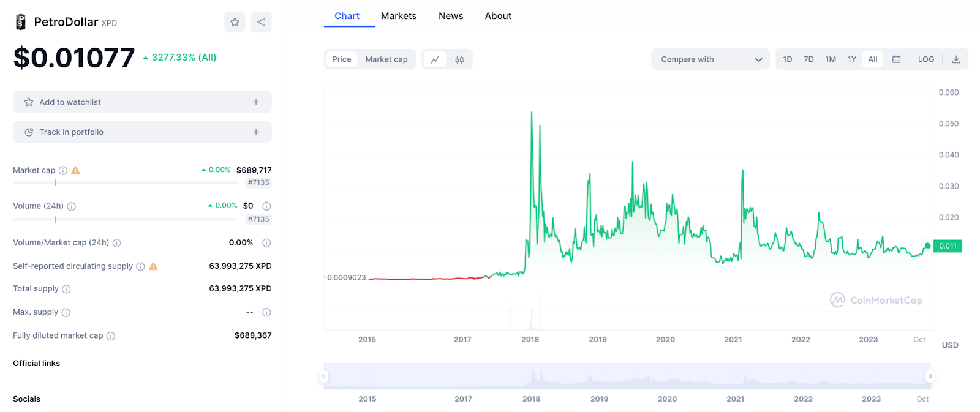Show the Volume (24h) info tooltip

pos(72,206)
